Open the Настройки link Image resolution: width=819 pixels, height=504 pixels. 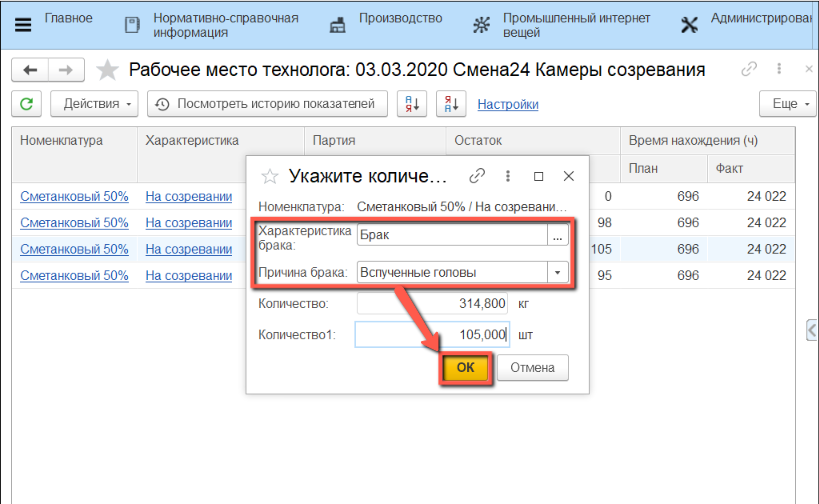(x=508, y=104)
